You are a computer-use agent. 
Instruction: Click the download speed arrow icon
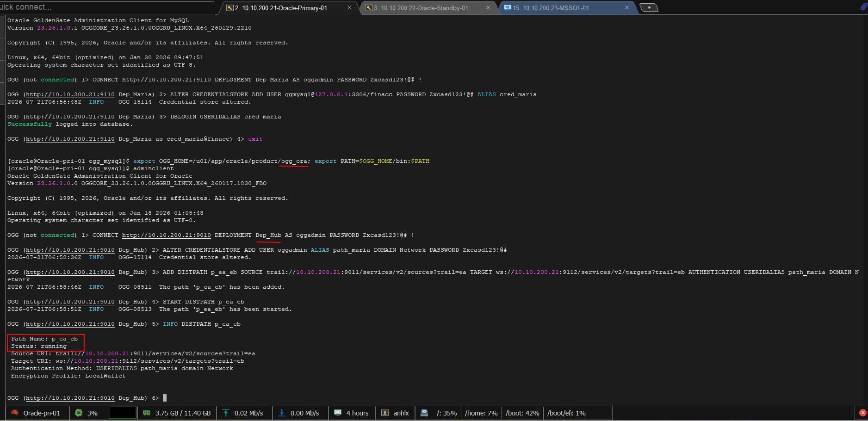[281, 413]
